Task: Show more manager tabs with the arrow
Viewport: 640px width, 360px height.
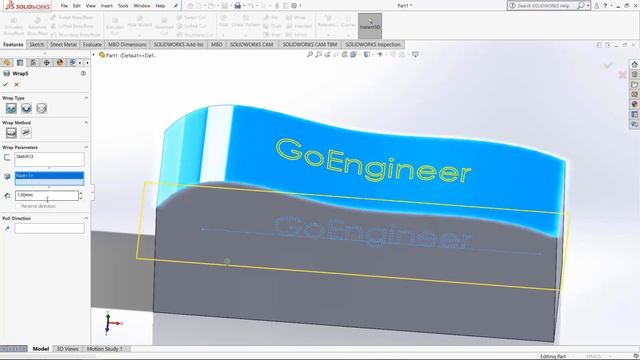Action: pyautogui.click(x=87, y=62)
